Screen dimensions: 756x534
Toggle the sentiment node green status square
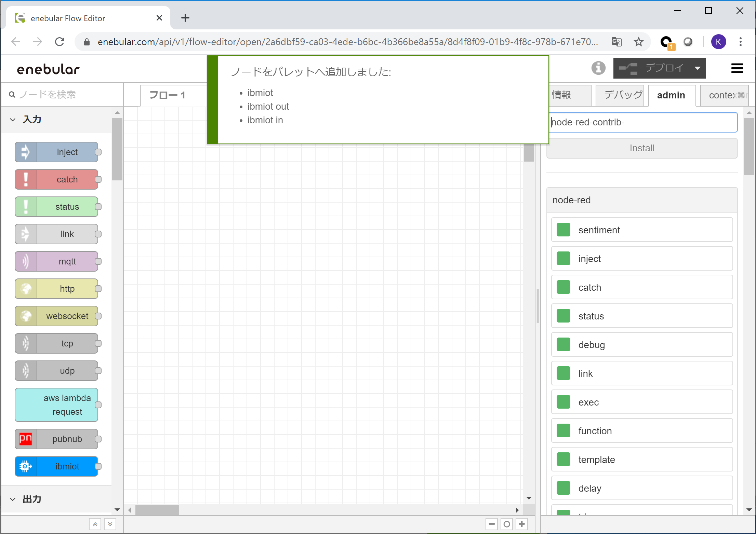pyautogui.click(x=563, y=230)
